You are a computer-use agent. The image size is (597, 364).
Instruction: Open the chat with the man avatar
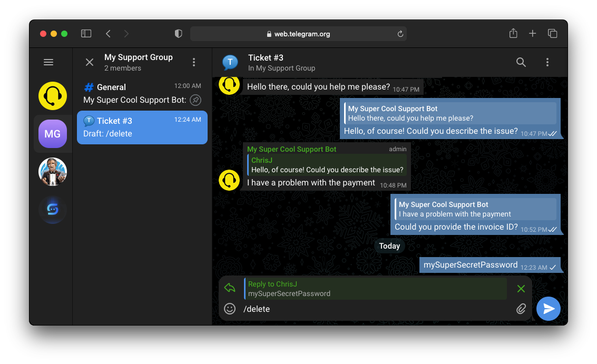(x=53, y=172)
